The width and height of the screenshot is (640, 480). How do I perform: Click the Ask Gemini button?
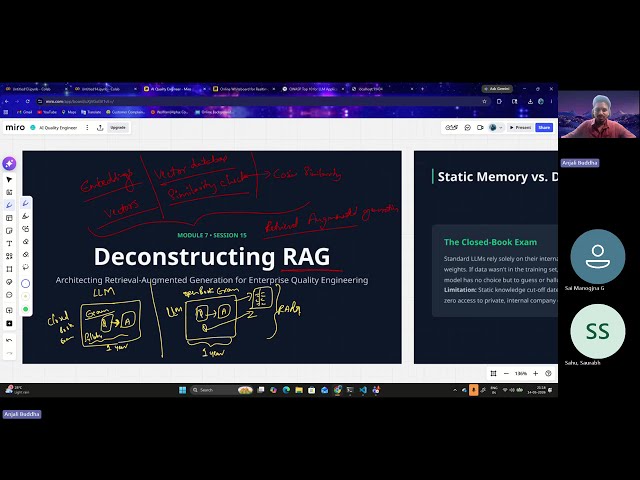497,89
